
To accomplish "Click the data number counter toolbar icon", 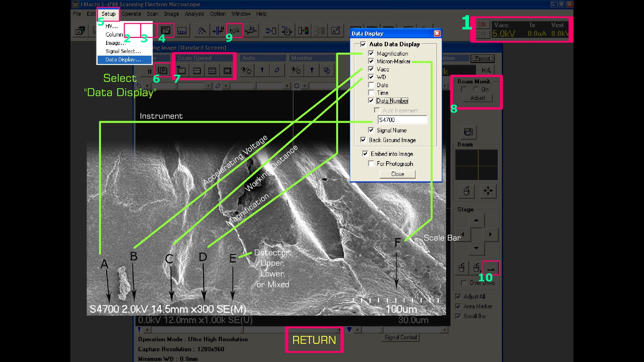I will coord(182,31).
